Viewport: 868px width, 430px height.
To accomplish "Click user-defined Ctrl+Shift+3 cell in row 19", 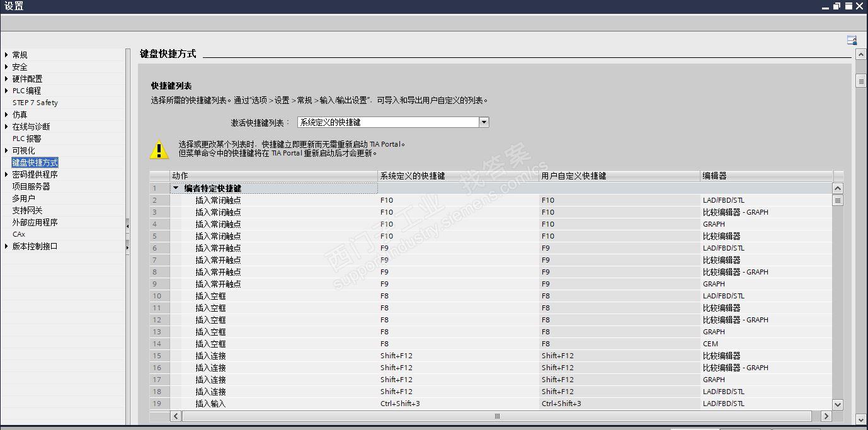I will [619, 404].
